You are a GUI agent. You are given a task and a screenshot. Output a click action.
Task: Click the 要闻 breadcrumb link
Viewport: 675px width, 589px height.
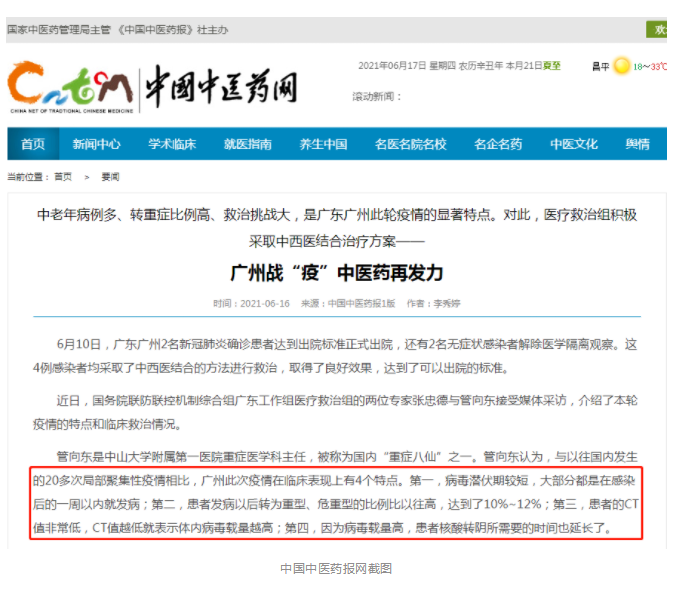coord(110,176)
